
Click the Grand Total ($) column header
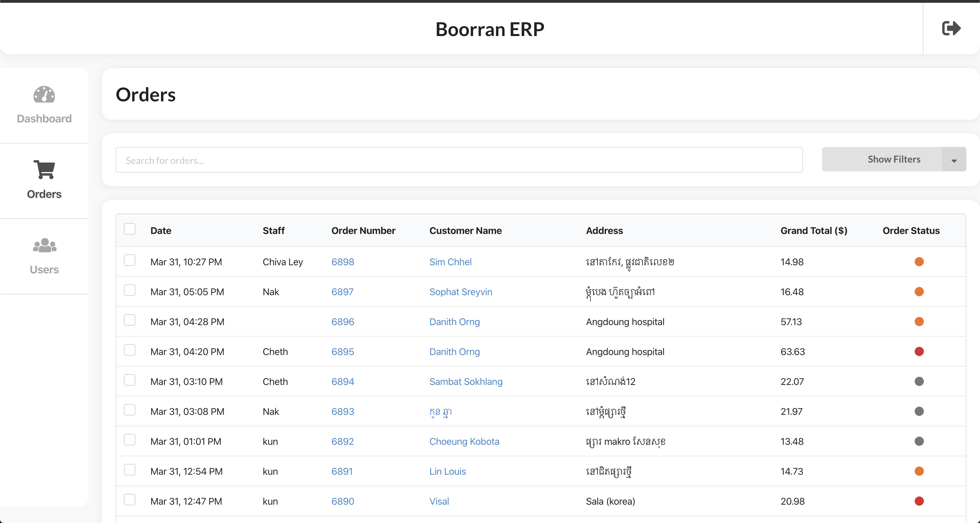pyautogui.click(x=814, y=231)
